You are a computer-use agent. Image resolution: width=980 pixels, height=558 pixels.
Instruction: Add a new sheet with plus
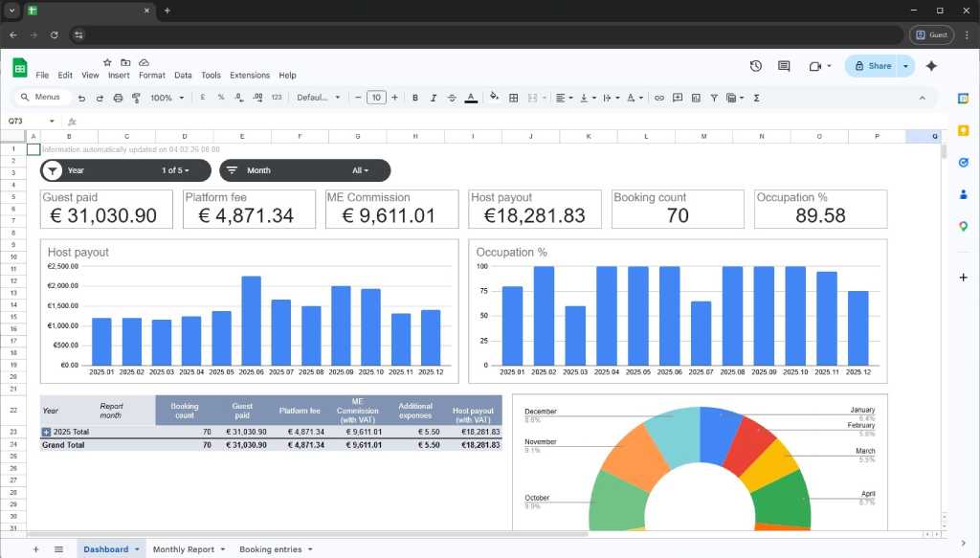click(x=35, y=549)
